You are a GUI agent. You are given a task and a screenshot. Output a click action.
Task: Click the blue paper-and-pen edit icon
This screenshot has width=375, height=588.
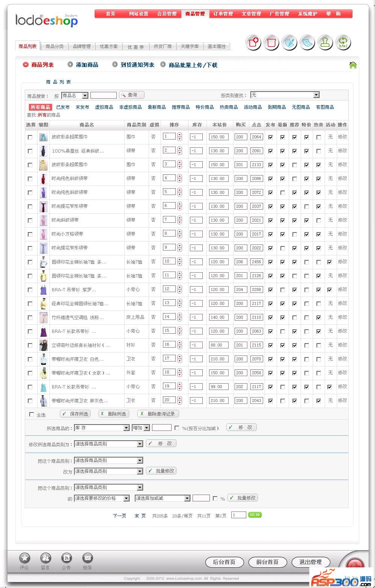point(289,42)
